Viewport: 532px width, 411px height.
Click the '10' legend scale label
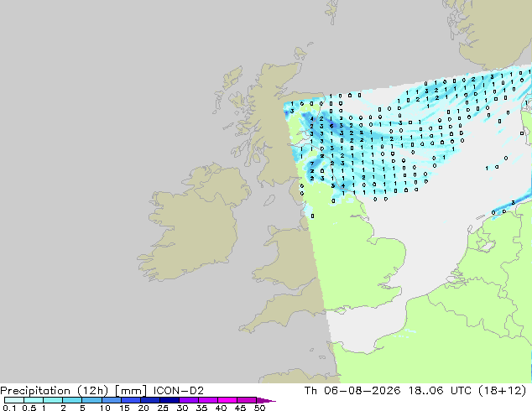(105, 408)
